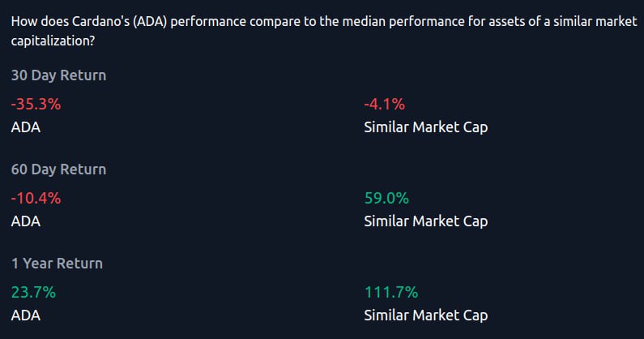The height and width of the screenshot is (339, 644).
Task: Click the 59.0% Similar Market Cap value
Action: (x=386, y=198)
